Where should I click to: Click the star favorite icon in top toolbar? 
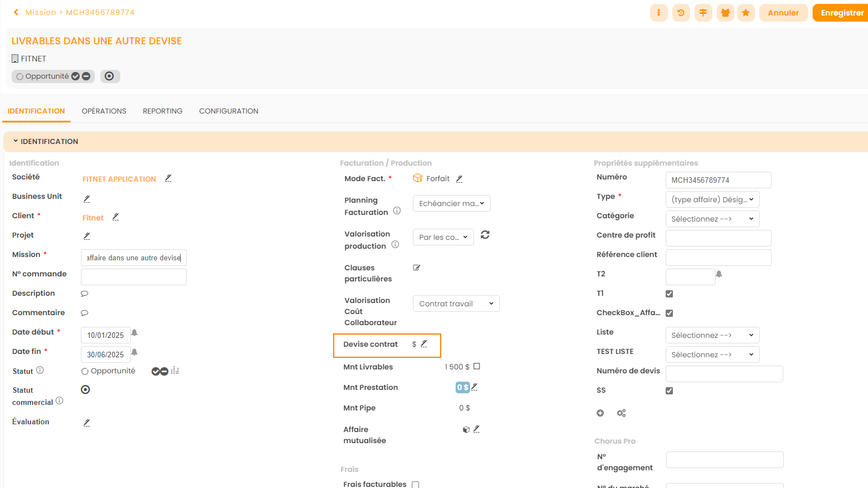click(x=746, y=13)
